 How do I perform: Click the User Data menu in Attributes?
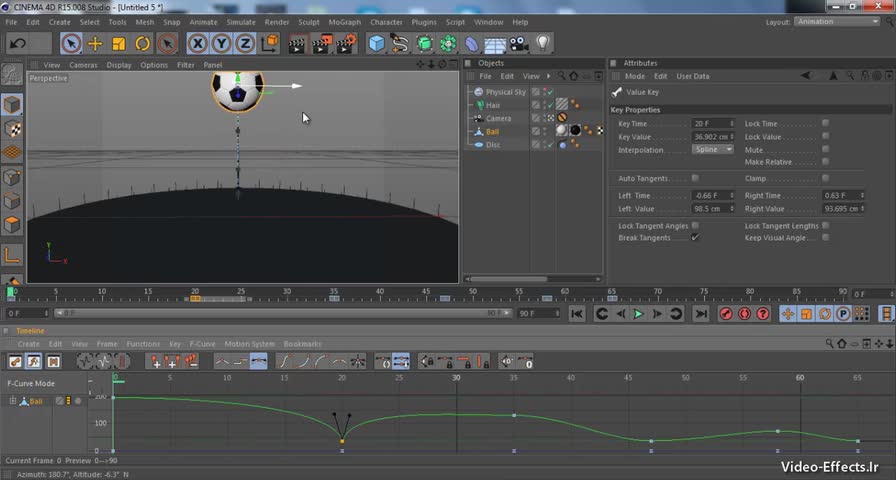pos(693,76)
